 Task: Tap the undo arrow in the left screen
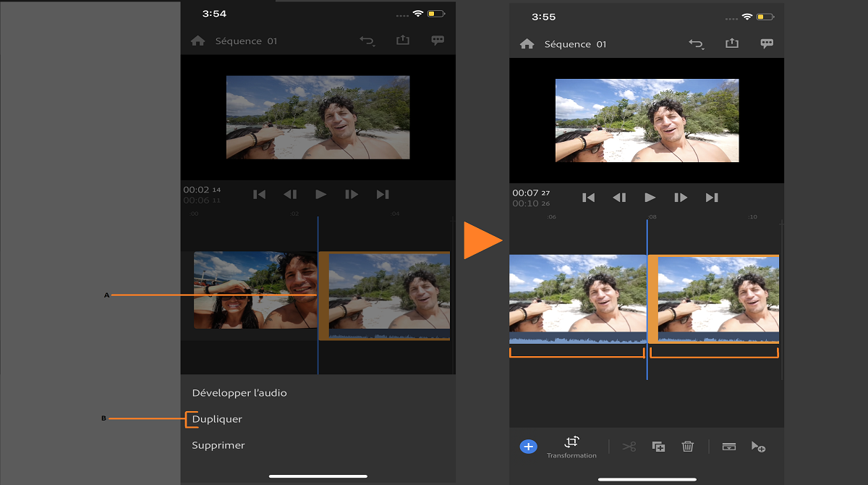(x=367, y=41)
